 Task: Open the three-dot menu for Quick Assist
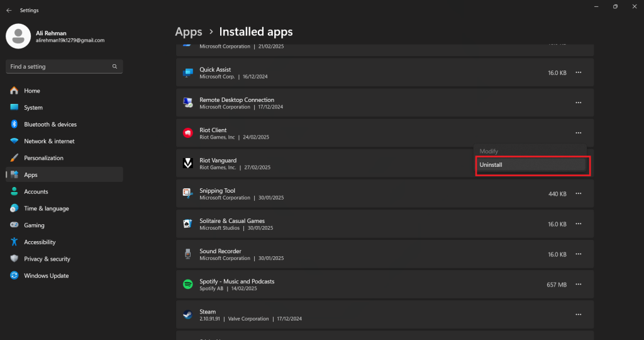pos(579,73)
